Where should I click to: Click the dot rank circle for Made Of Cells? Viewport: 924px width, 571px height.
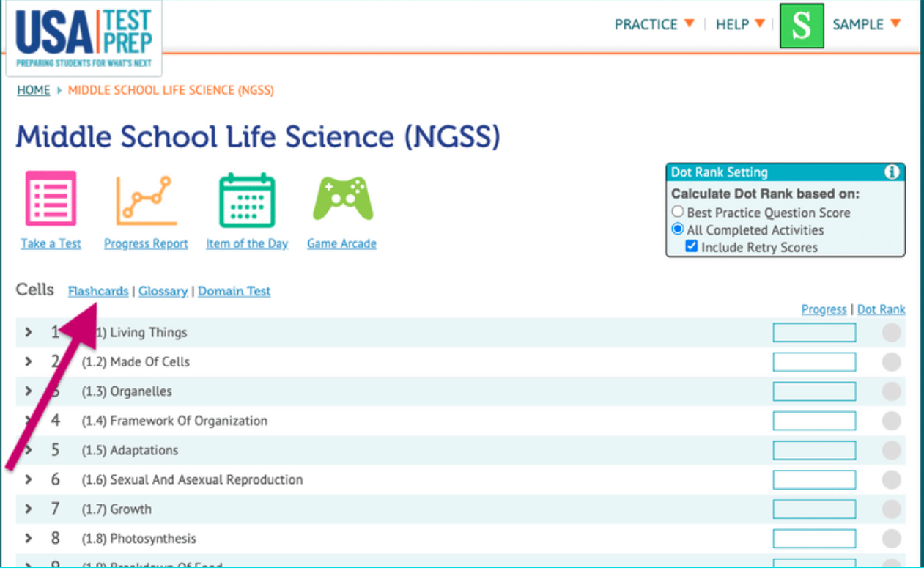point(891,362)
